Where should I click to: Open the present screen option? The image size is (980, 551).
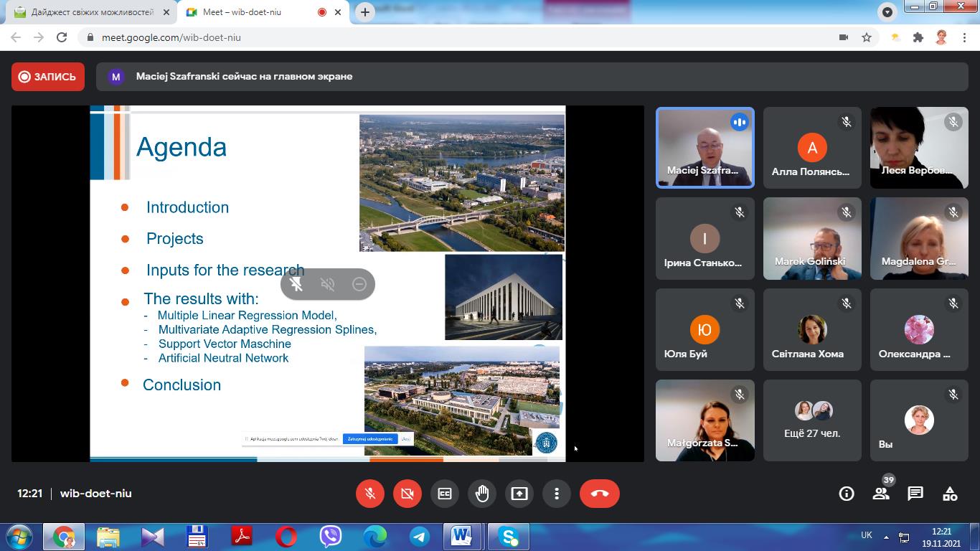click(519, 494)
